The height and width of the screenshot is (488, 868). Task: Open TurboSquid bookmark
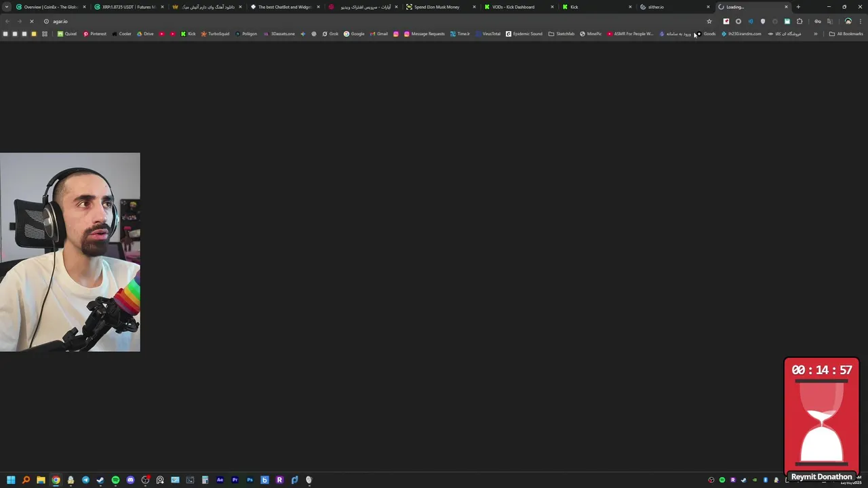pyautogui.click(x=215, y=34)
